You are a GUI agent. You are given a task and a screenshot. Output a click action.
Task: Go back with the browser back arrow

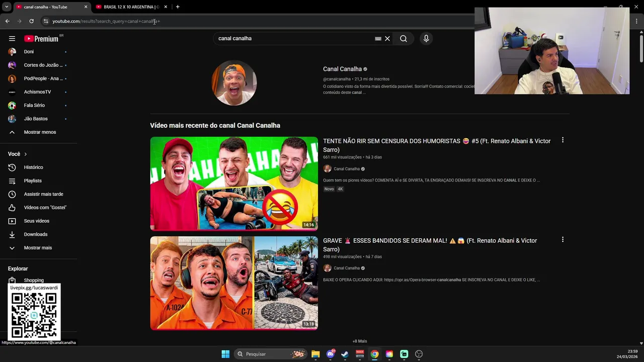click(7, 21)
